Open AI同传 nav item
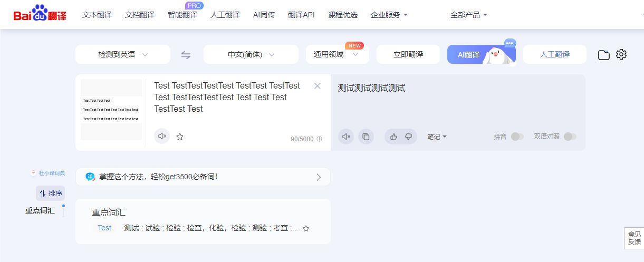Viewport: 644px width, 262px height. [x=264, y=15]
